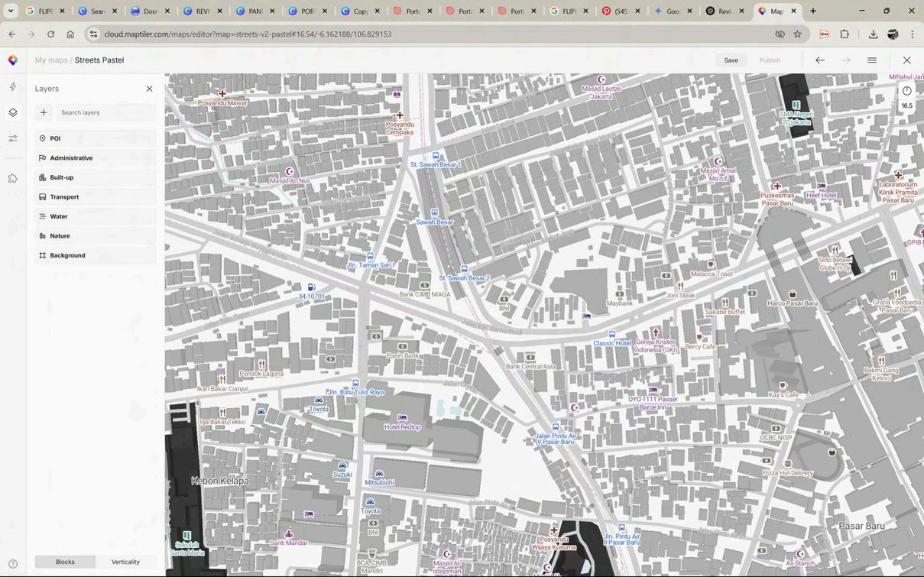The image size is (924, 577).
Task: Switch to Verticality view tab
Action: point(125,562)
